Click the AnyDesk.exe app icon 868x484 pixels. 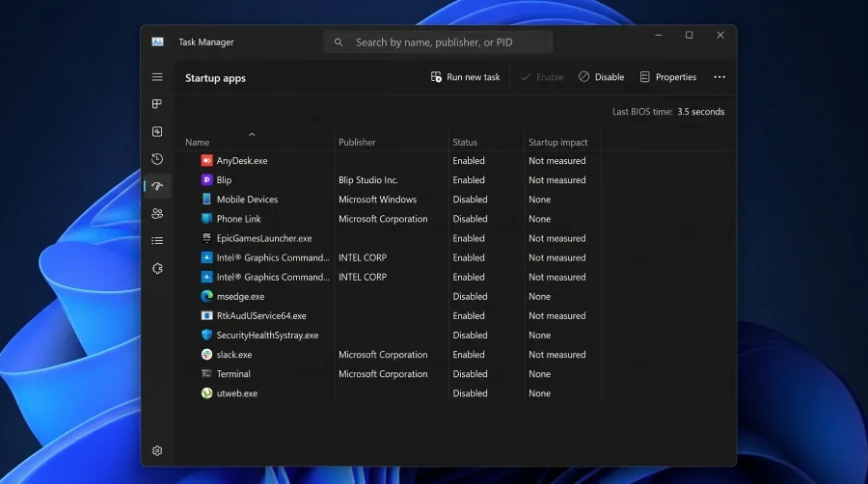point(206,160)
